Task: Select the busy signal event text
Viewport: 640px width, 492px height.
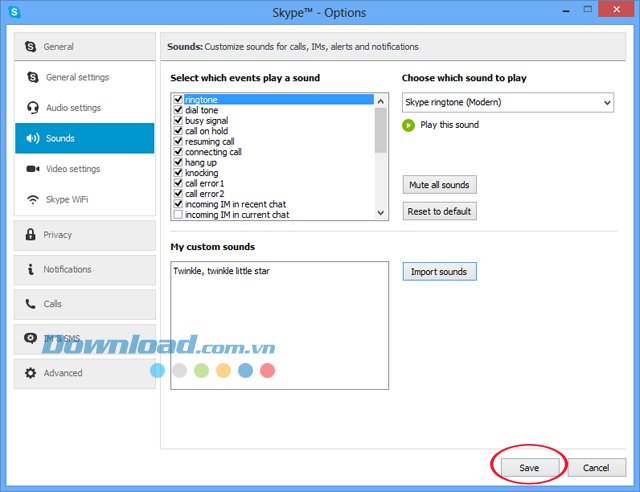Action: click(207, 121)
